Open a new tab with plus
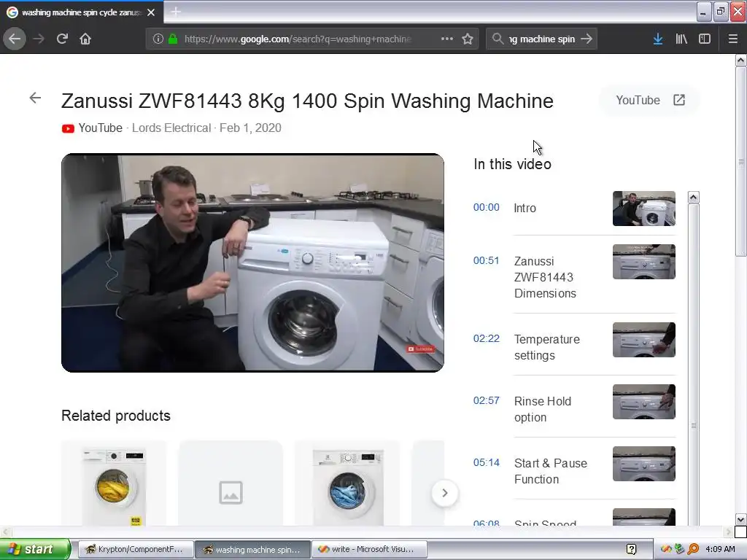Image resolution: width=747 pixels, height=560 pixels. click(x=176, y=12)
